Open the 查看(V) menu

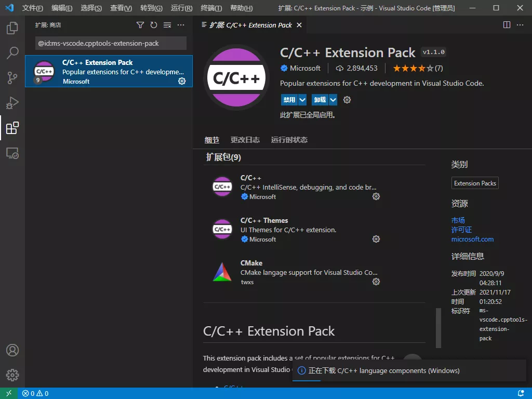click(121, 8)
